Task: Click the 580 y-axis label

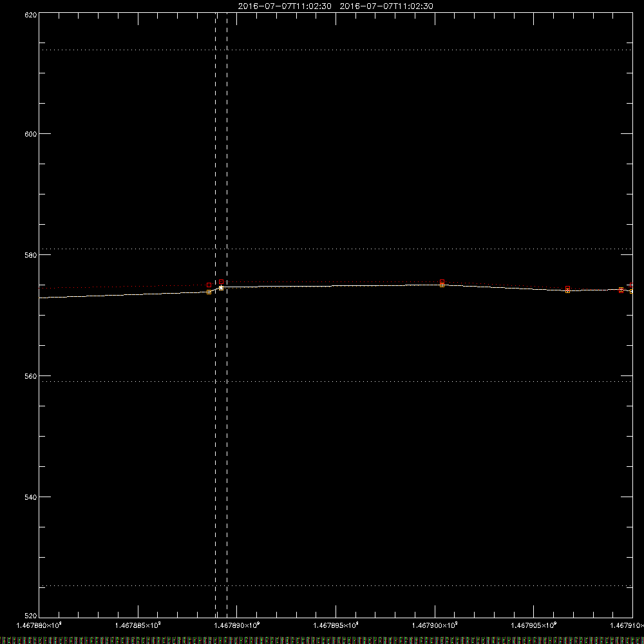Action: 31,255
